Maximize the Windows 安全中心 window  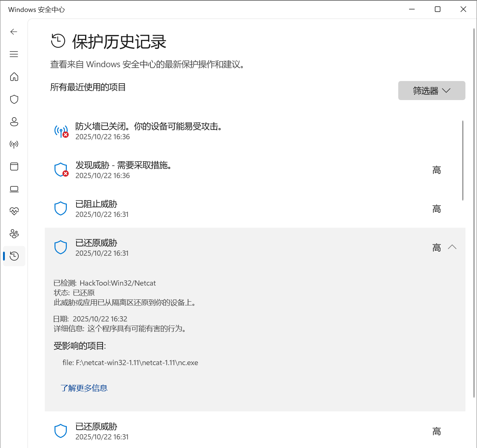click(x=437, y=9)
